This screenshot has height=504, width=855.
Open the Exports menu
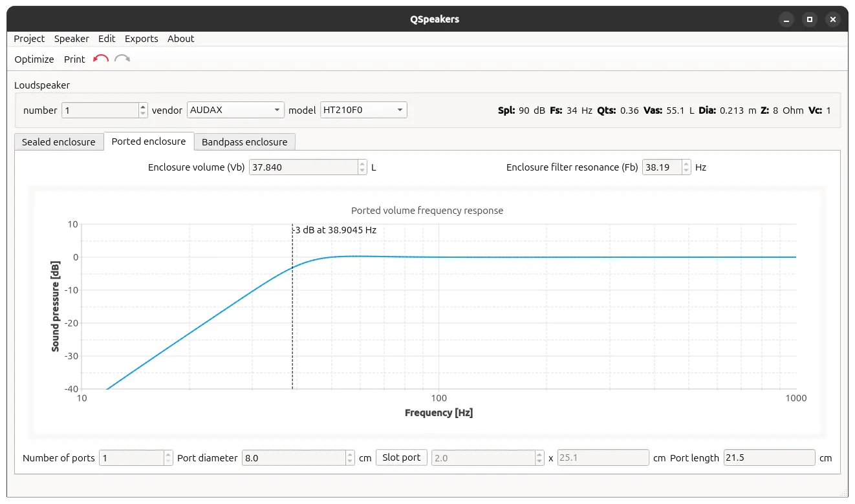coord(142,39)
